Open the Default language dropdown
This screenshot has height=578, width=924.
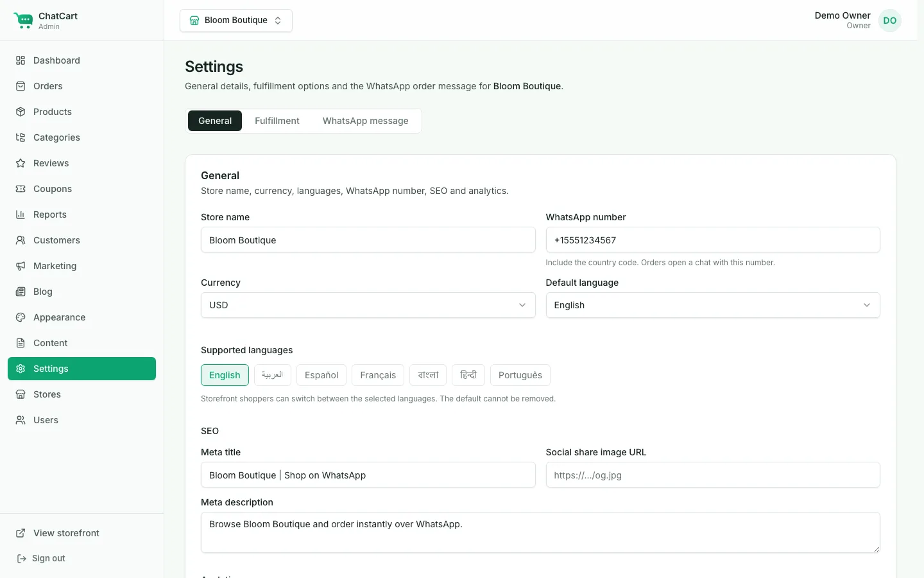click(713, 305)
